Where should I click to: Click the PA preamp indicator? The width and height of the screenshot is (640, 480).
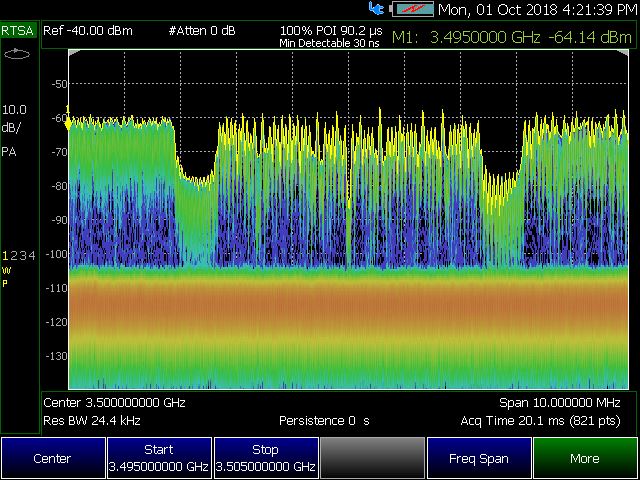click(8, 152)
